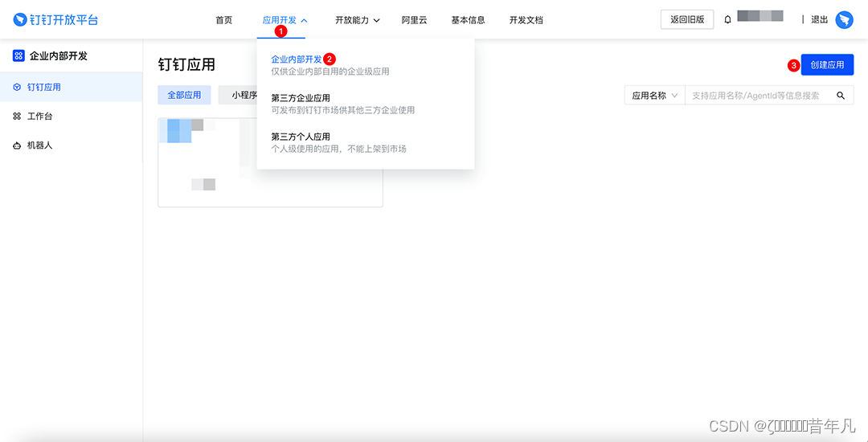
Task: Open 基本信息 in top navigation
Action: (x=469, y=20)
